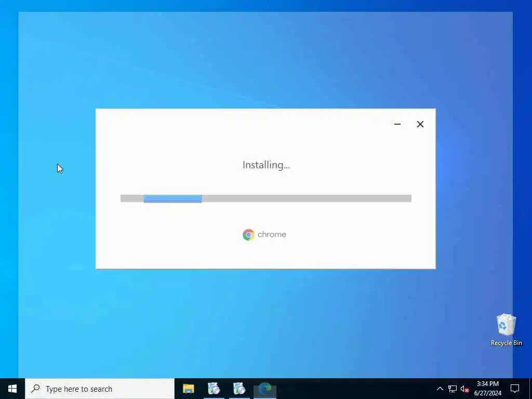Open File Explorer from taskbar
The height and width of the screenshot is (399, 532).
point(188,389)
